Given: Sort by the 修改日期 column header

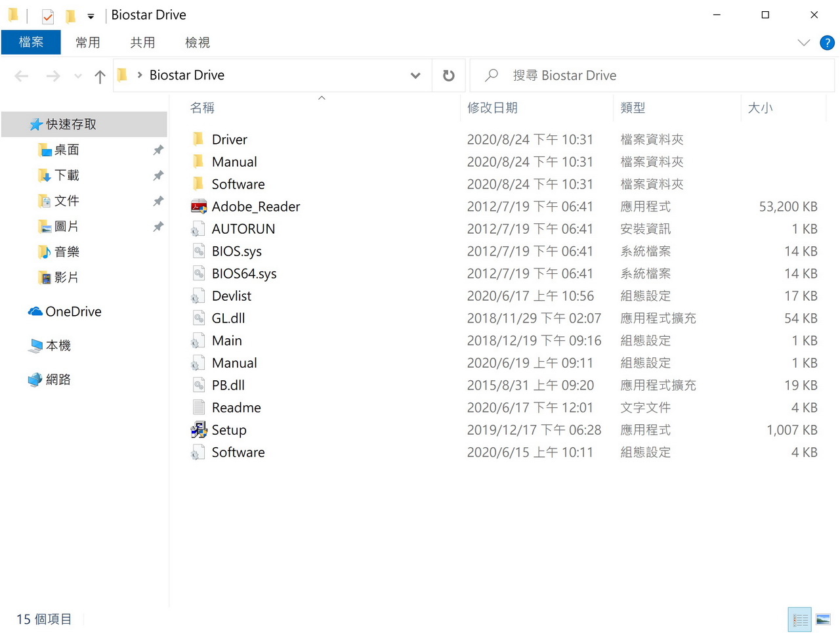Looking at the screenshot, I should [492, 108].
